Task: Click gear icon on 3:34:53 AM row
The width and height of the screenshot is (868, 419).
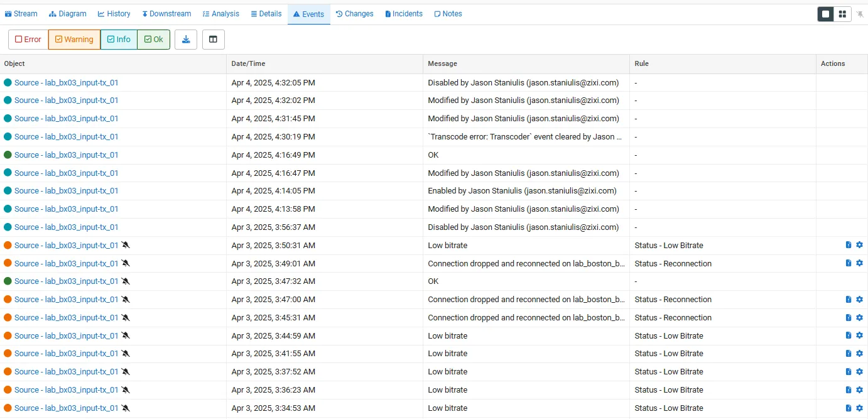Action: tap(859, 408)
